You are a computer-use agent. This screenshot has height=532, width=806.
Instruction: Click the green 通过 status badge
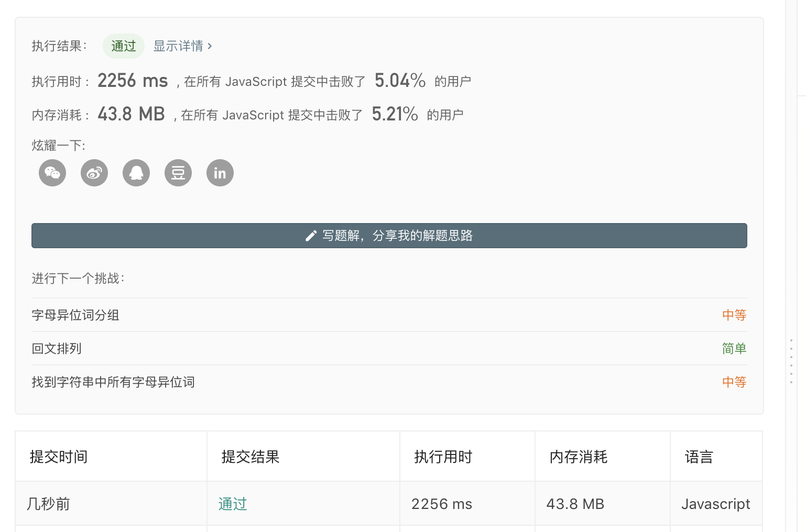click(x=123, y=46)
